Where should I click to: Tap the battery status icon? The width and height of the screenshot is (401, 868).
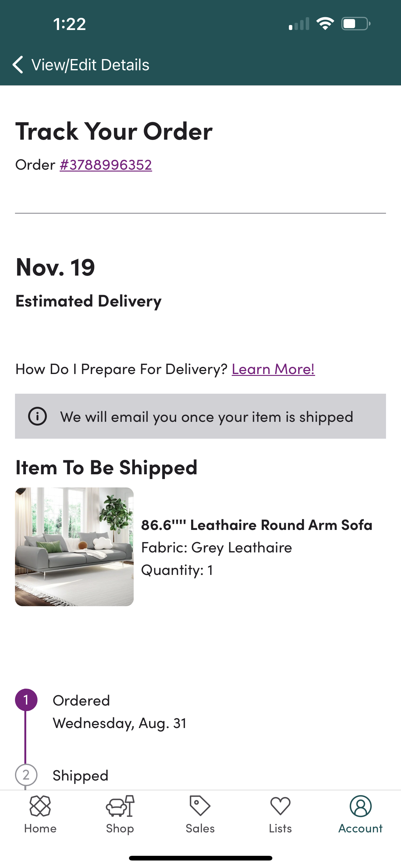[355, 24]
